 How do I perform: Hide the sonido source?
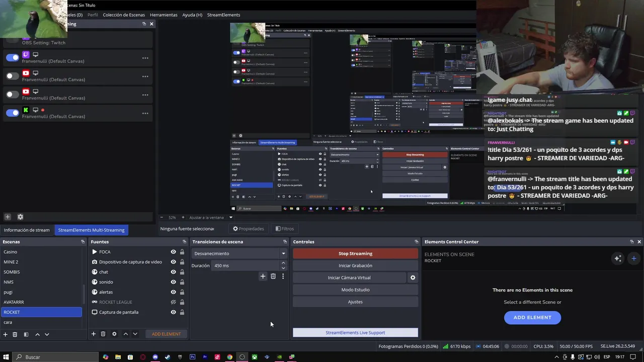coord(173,282)
